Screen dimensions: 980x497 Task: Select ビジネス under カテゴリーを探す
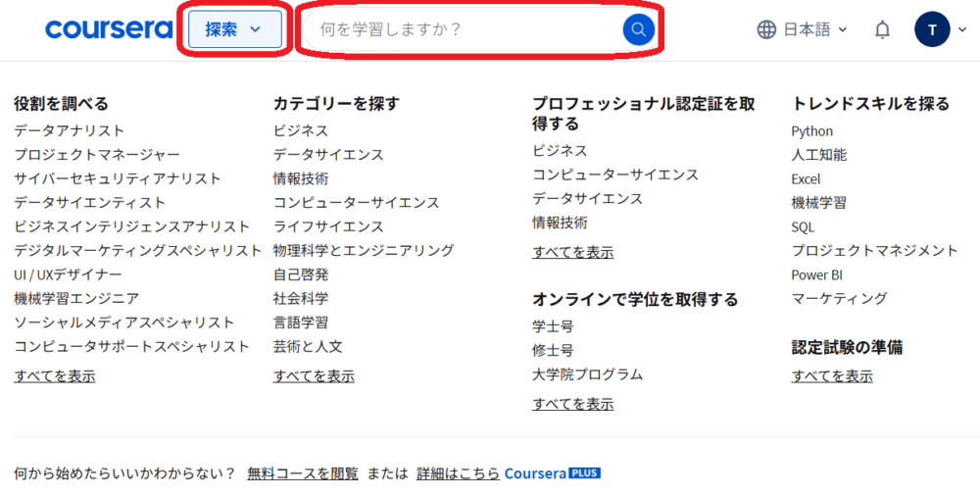click(301, 130)
